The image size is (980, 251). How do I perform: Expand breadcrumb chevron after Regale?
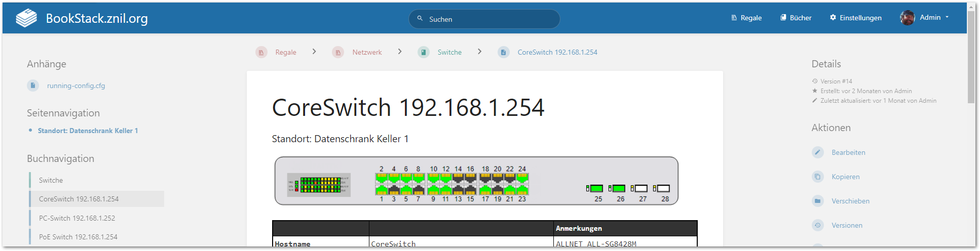click(x=314, y=52)
